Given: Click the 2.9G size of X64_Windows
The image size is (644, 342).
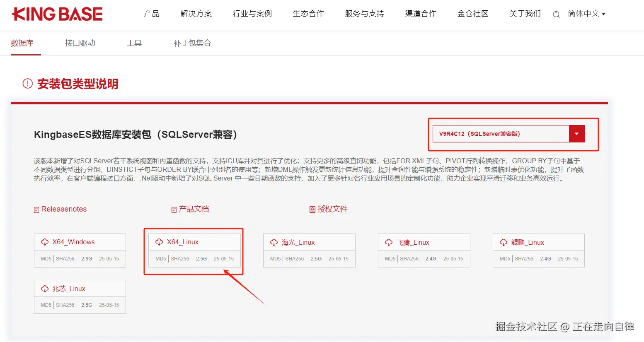Looking at the screenshot, I should 87,259.
